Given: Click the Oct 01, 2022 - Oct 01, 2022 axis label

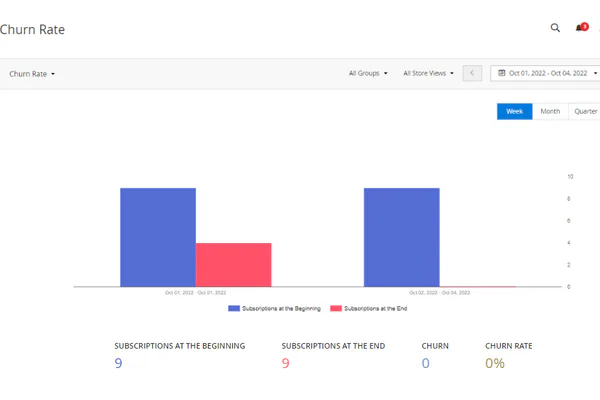Looking at the screenshot, I should click(196, 293).
